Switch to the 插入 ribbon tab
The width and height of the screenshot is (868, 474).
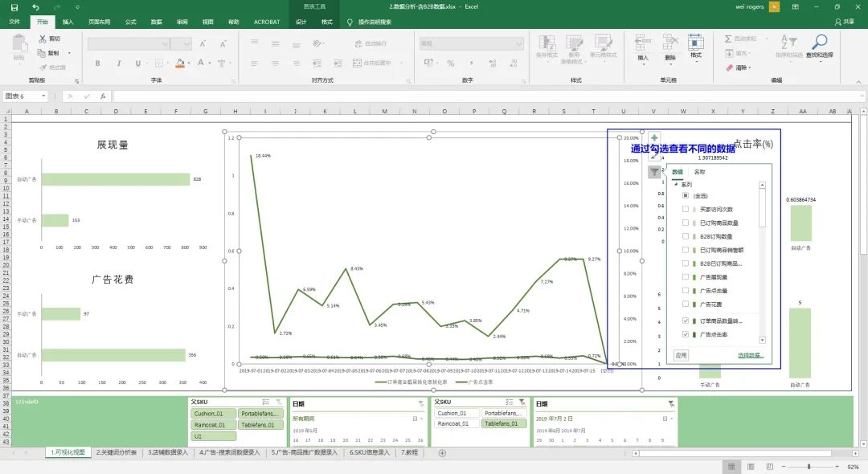68,22
